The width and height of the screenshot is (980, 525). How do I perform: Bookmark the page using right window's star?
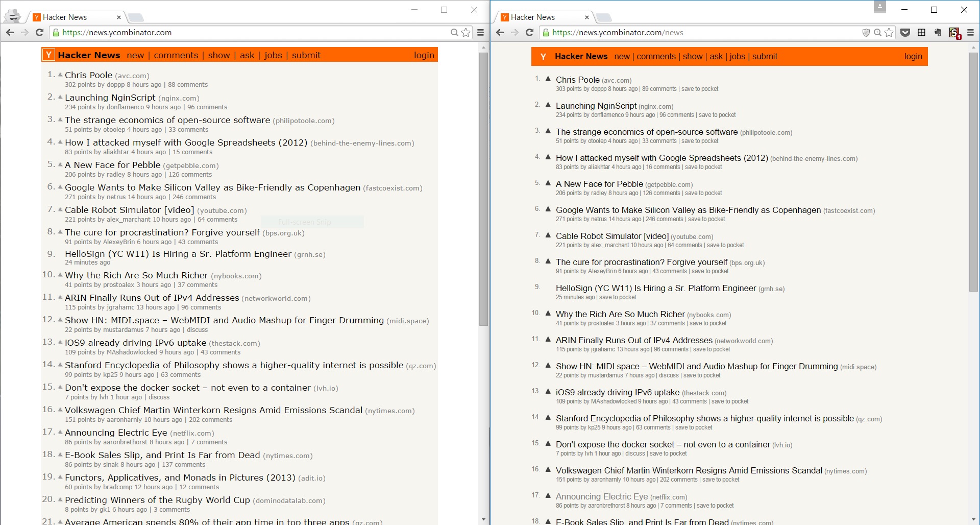[x=889, y=32]
